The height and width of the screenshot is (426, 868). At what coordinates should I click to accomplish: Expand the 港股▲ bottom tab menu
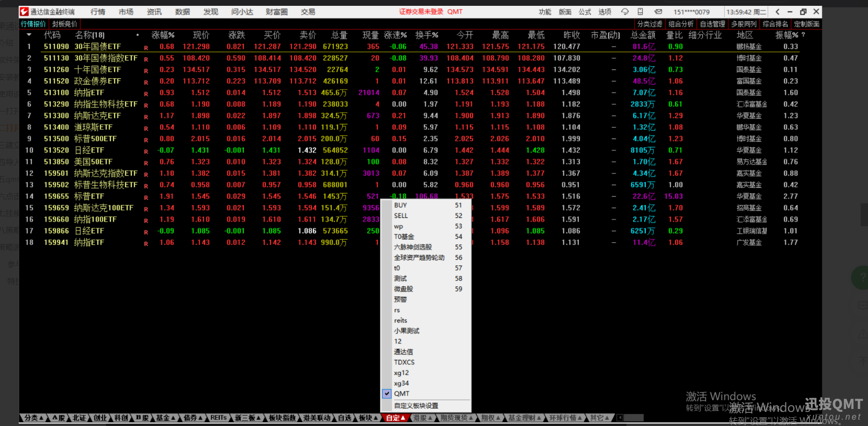coord(422,418)
